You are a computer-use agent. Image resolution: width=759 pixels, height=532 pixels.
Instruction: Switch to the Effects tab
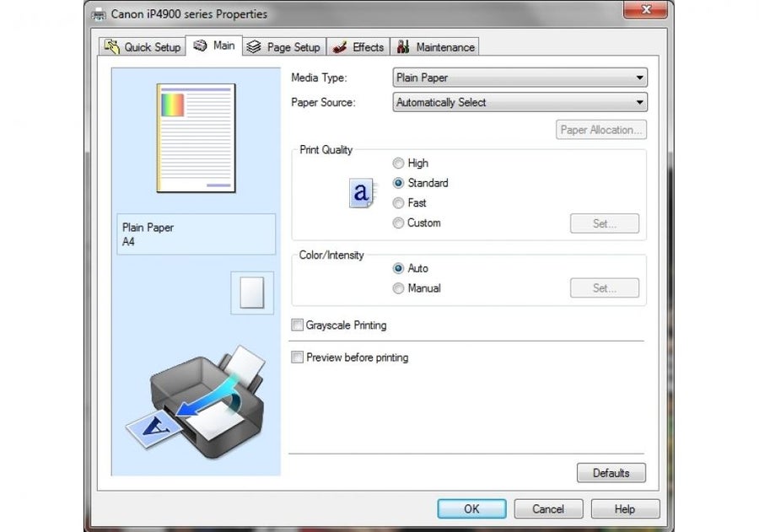pos(358,47)
